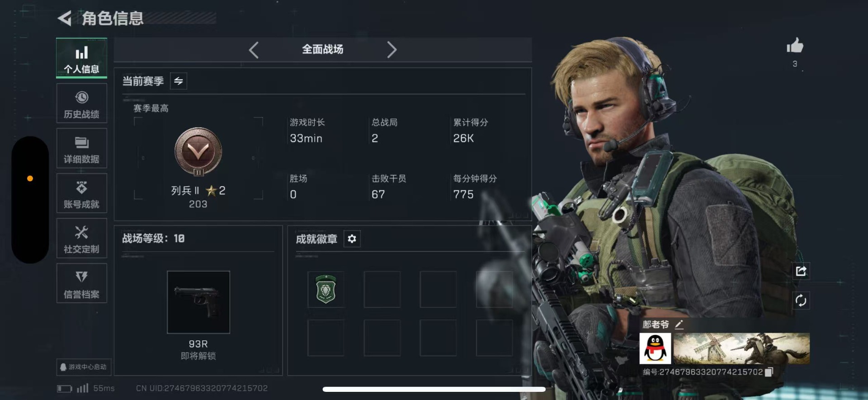Open the 社交定制 section
The height and width of the screenshot is (400, 868).
point(81,238)
